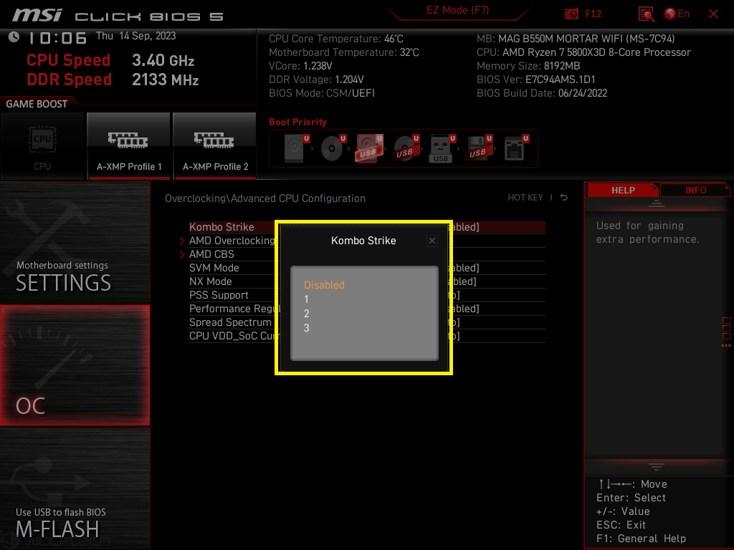Close the Kombo Strike popup
Viewport: 734px width, 550px height.
[432, 241]
